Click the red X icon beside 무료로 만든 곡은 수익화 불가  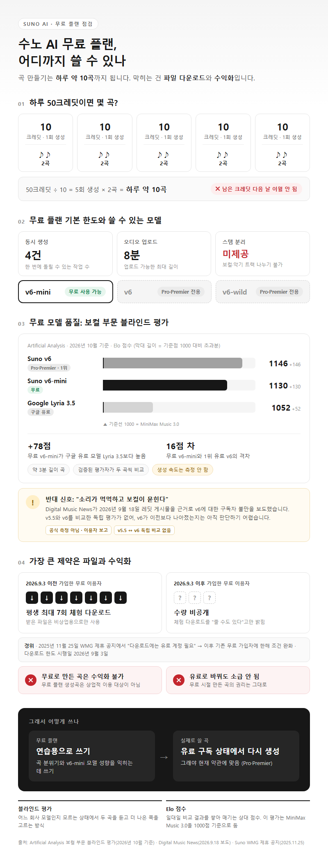click(x=31, y=680)
